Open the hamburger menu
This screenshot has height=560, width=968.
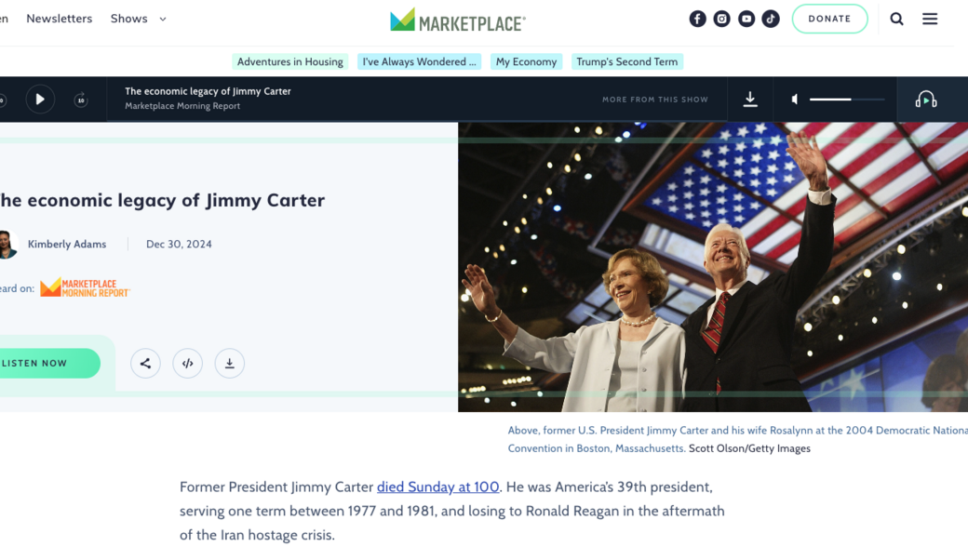[x=930, y=19]
